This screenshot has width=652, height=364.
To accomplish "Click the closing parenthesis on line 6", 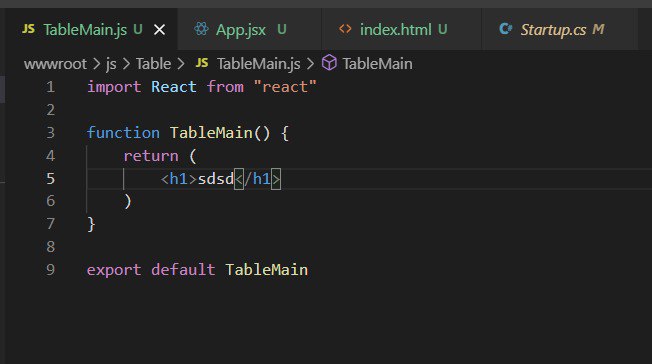I will coord(128,202).
